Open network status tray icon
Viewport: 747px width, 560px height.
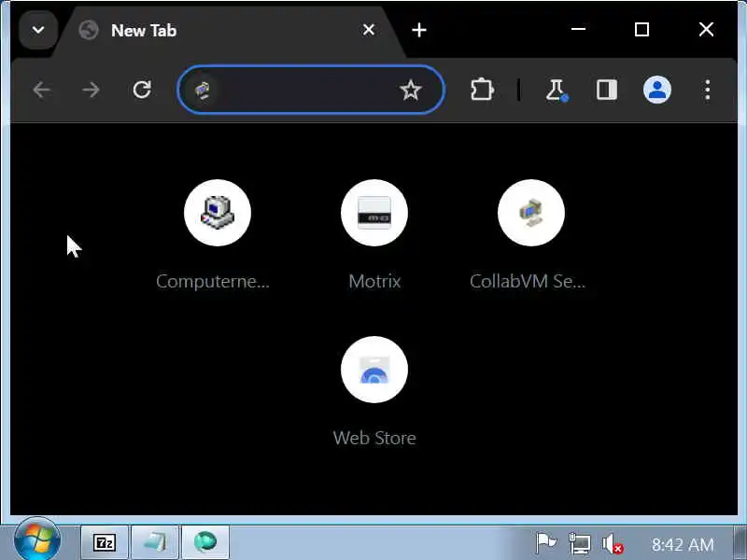click(580, 543)
